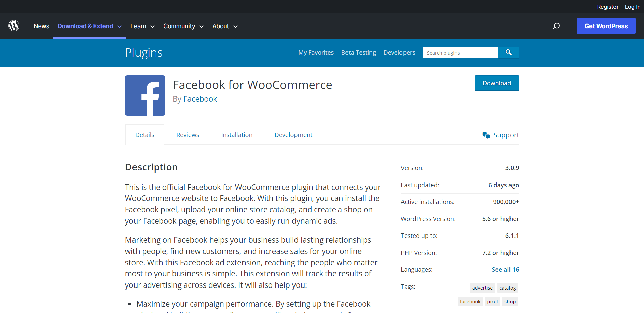The image size is (644, 313).
Task: Click the 'PHP Version:' label
Action: pos(419,253)
